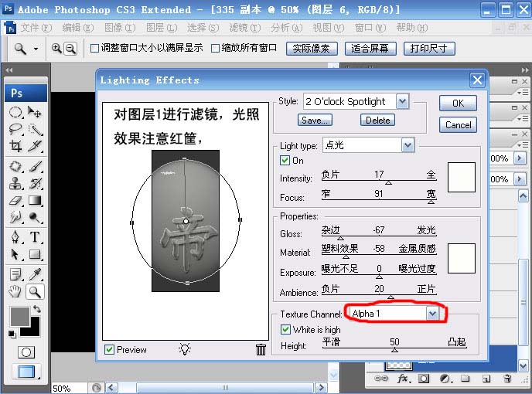Select the Gradient tool

tap(35, 200)
